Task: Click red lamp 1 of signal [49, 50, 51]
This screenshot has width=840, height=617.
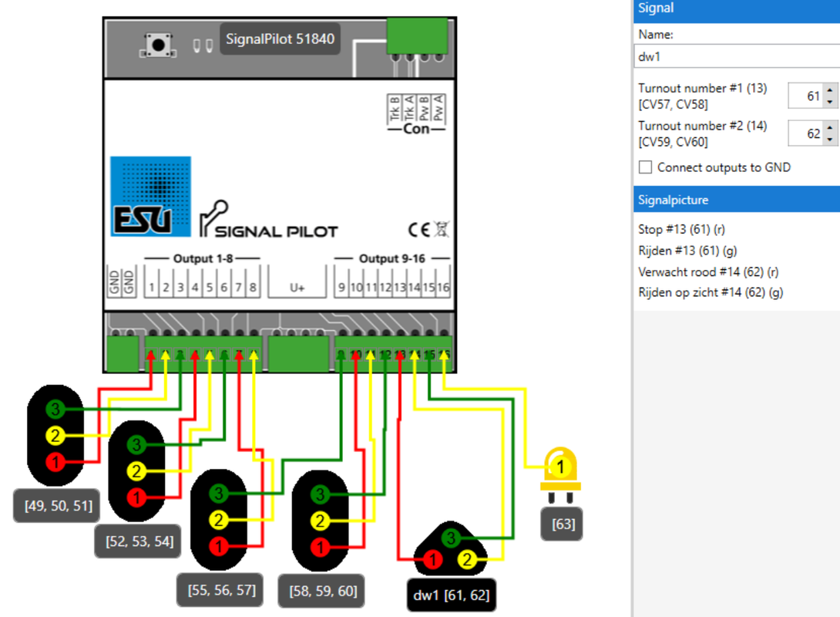Action: point(55,462)
